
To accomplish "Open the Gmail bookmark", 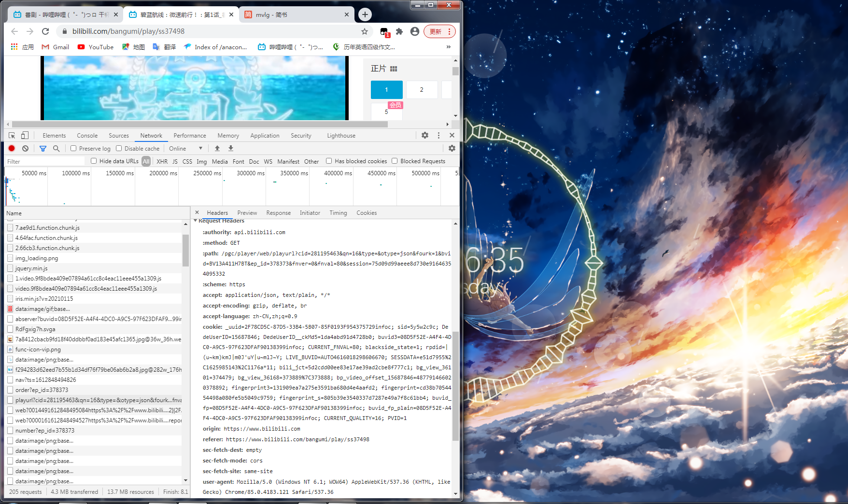I will (56, 47).
